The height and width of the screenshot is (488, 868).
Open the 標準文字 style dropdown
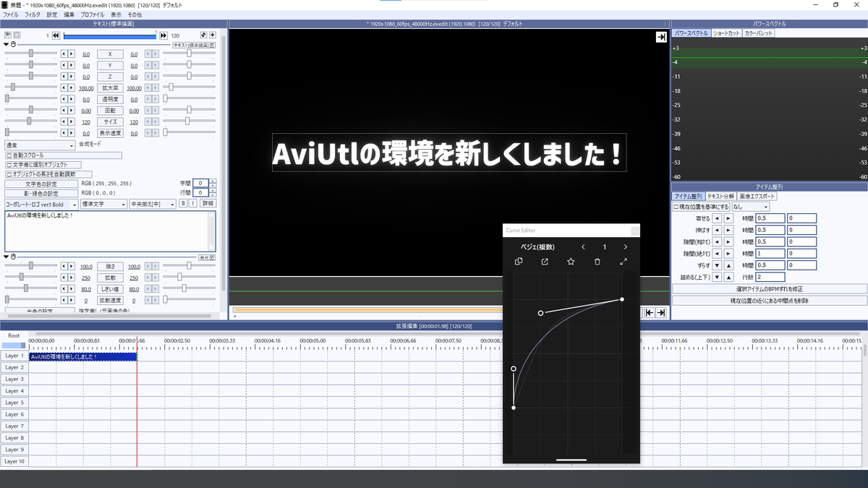click(103, 205)
